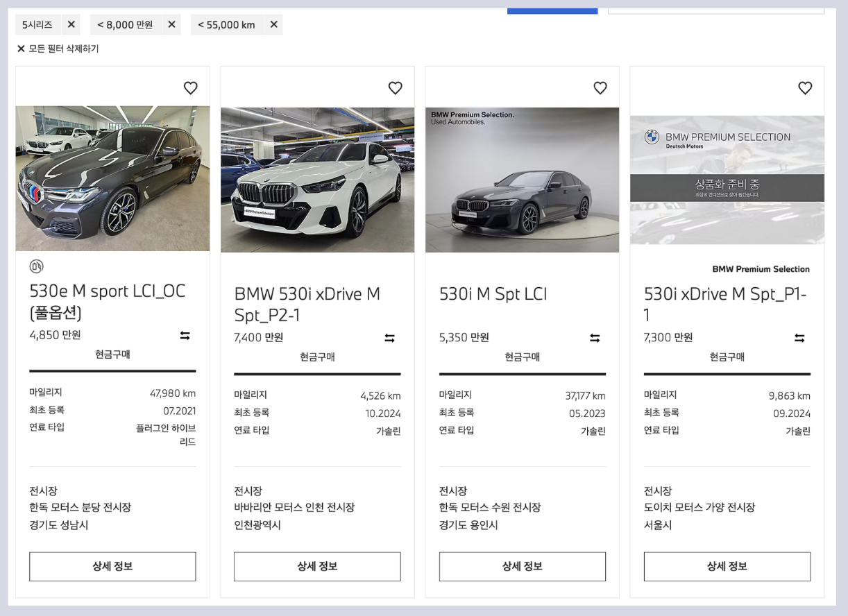This screenshot has height=616, width=848.
Task: Click registration date 10.2024
Action: pos(383,413)
